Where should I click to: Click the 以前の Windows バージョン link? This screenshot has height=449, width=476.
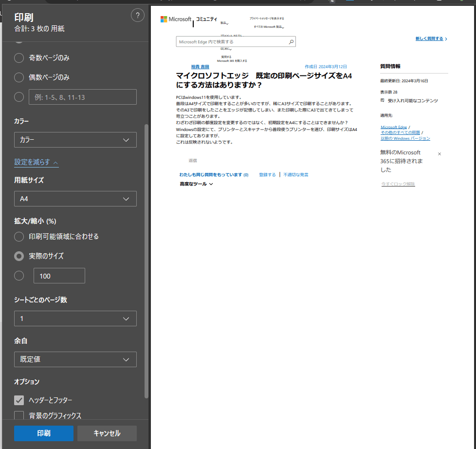405,138
